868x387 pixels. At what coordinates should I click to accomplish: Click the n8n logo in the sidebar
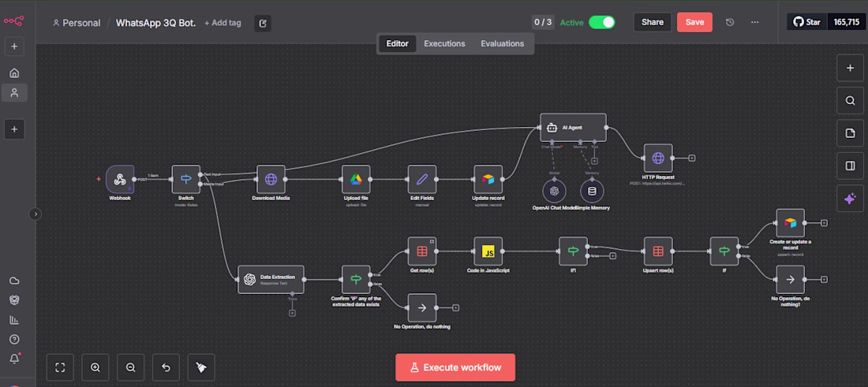14,21
